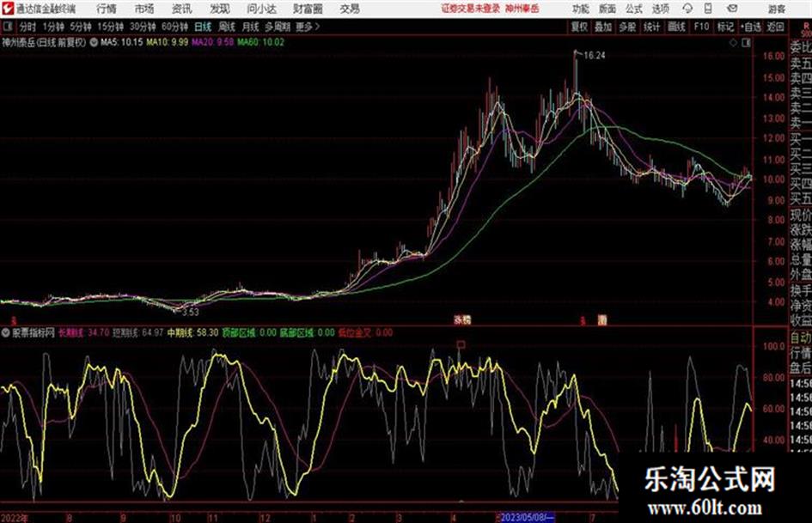This screenshot has height=523, width=812.
Task: Toggle the side panel icon at chart top right
Action: click(x=746, y=43)
